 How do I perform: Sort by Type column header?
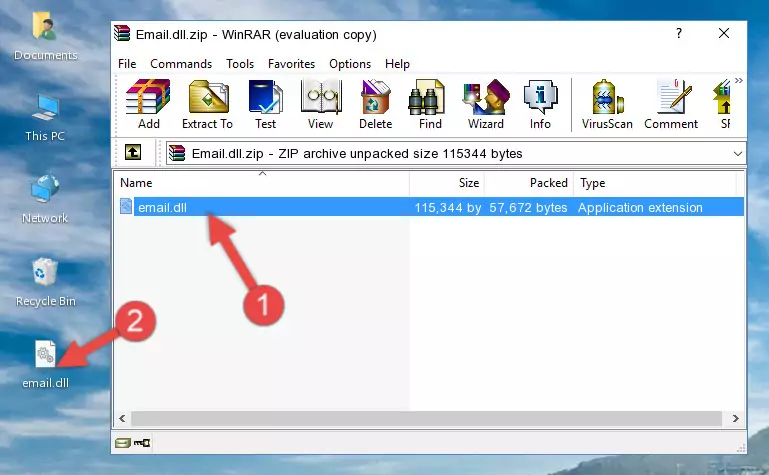[x=655, y=183]
